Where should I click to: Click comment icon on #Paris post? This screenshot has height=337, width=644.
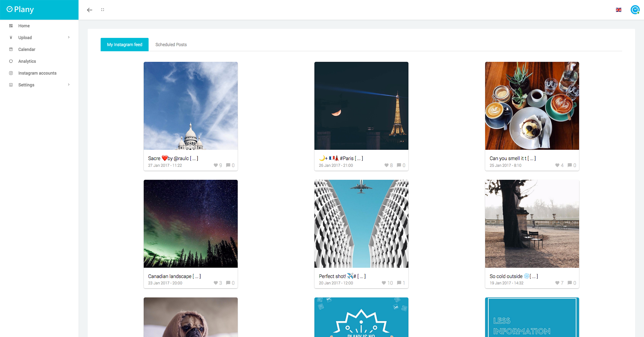399,165
